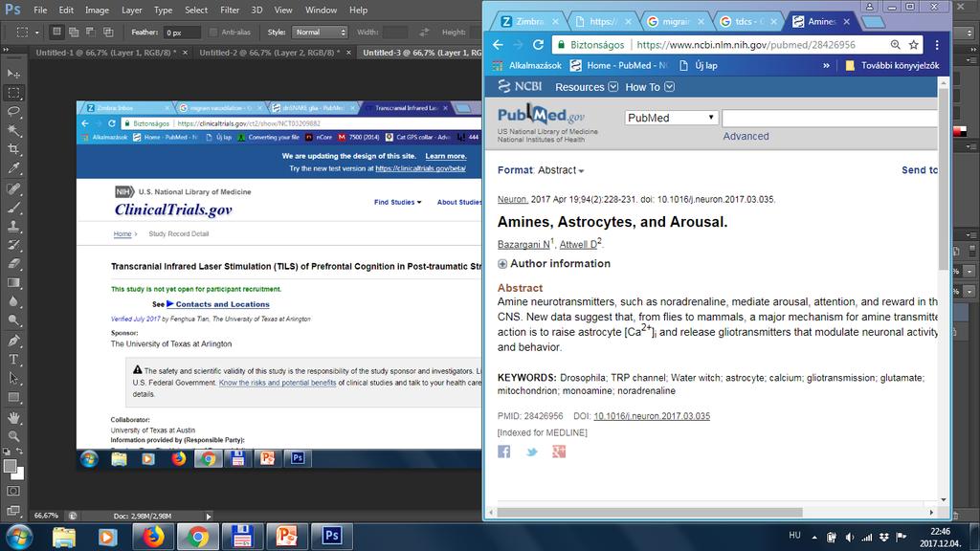Show more bookmarks overflow chevron
The image size is (980, 551).
tap(826, 66)
